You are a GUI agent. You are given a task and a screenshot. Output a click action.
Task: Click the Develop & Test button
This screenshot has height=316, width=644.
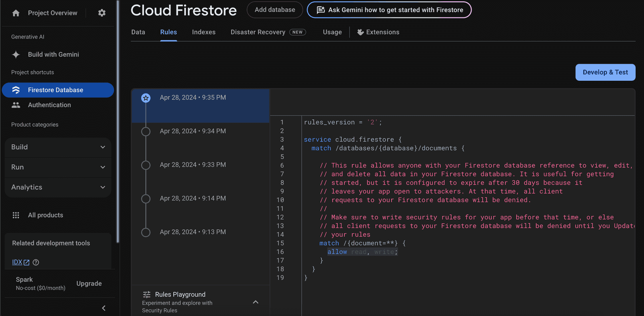(605, 72)
